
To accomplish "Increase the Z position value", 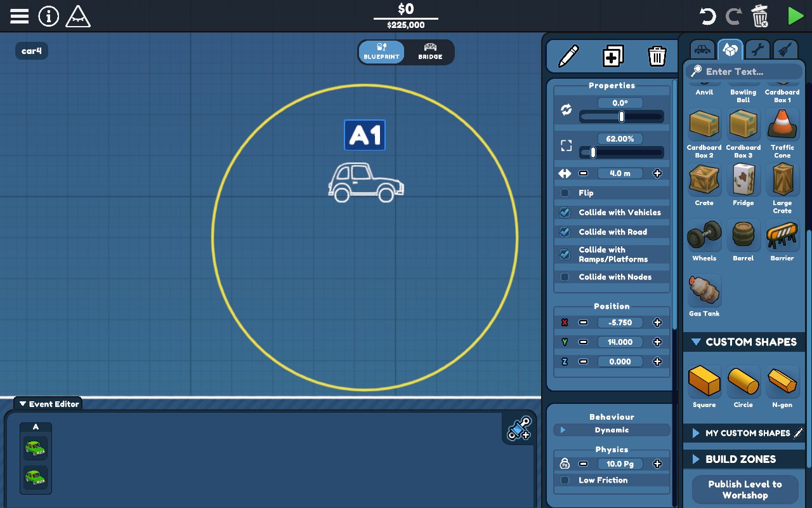I will pos(657,362).
